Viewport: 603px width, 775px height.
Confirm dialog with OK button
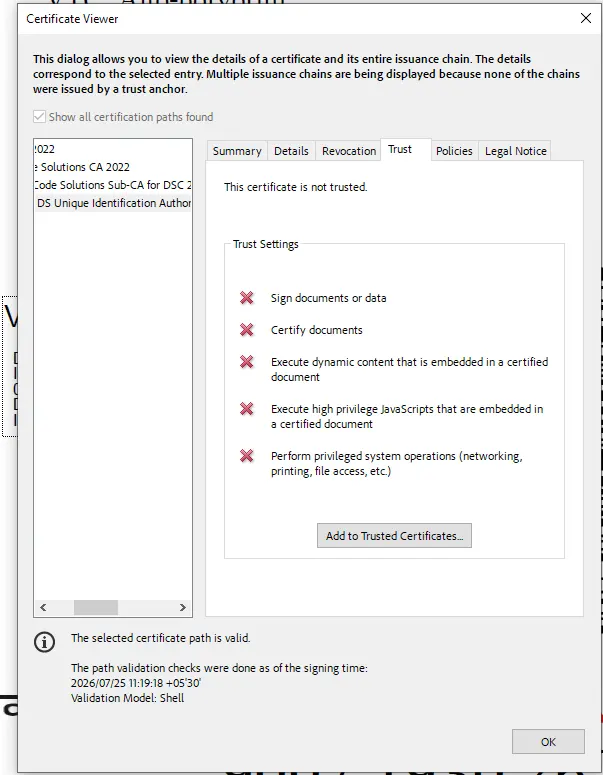tap(548, 741)
